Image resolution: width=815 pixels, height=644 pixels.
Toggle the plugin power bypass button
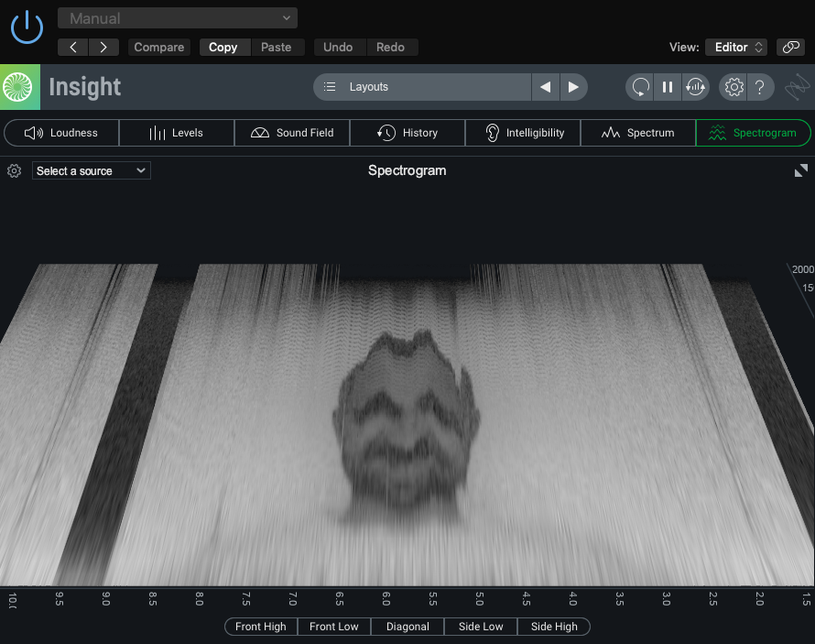[x=27, y=27]
